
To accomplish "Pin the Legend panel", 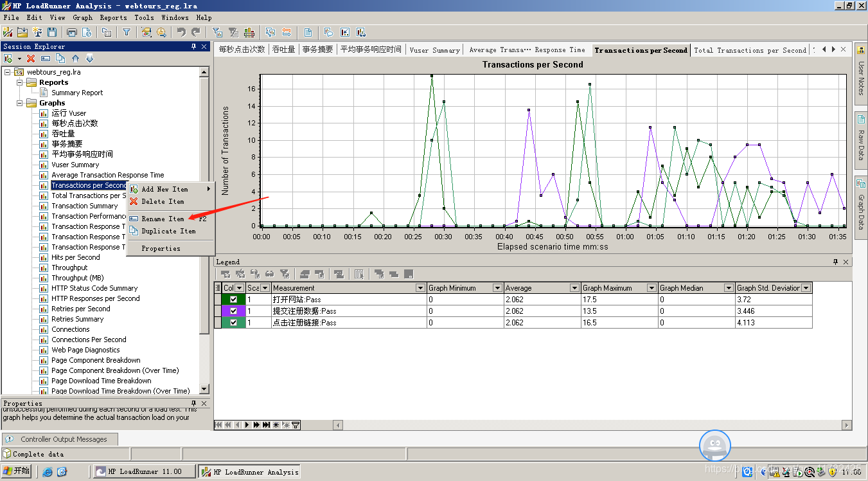I will [835, 262].
